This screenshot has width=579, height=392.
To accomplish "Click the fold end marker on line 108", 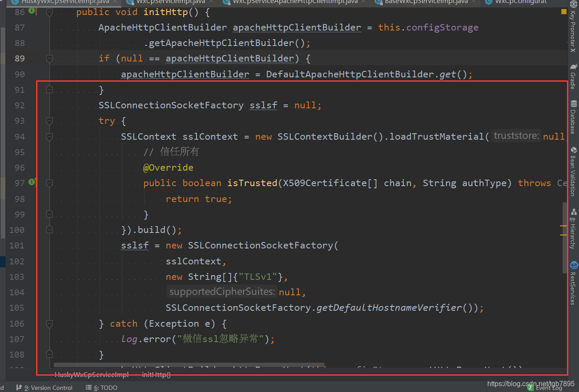I will point(49,354).
